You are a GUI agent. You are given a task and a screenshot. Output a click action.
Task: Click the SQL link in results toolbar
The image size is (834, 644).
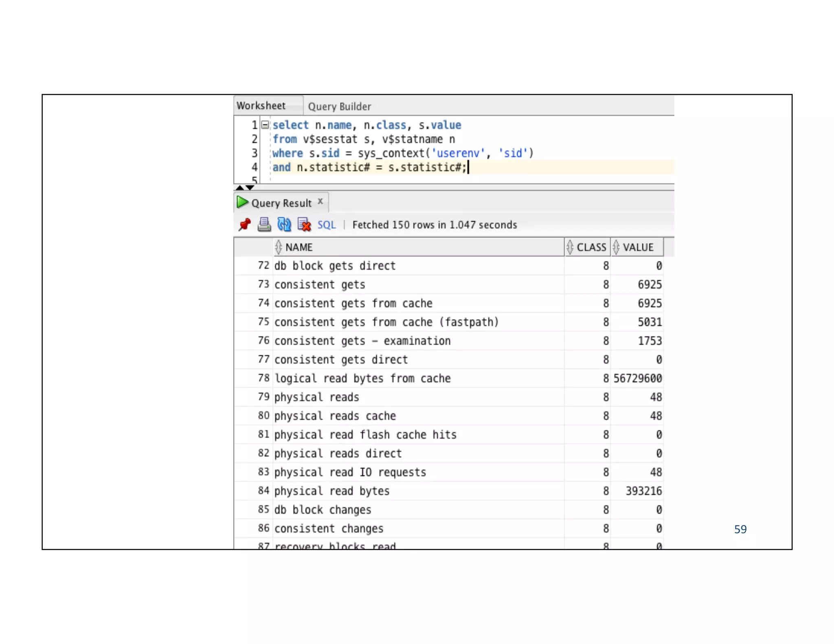(x=327, y=225)
